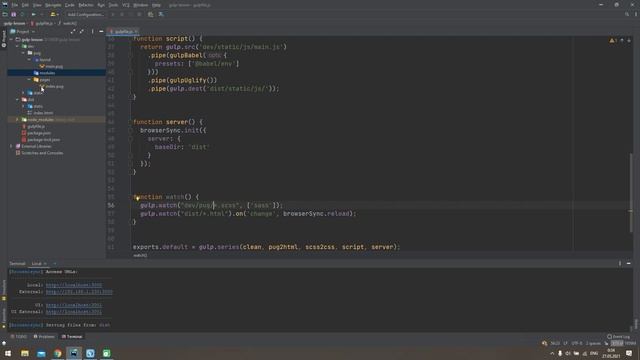Add a new terminal session tab
Viewport: 640px width, 360px height.
[55, 264]
